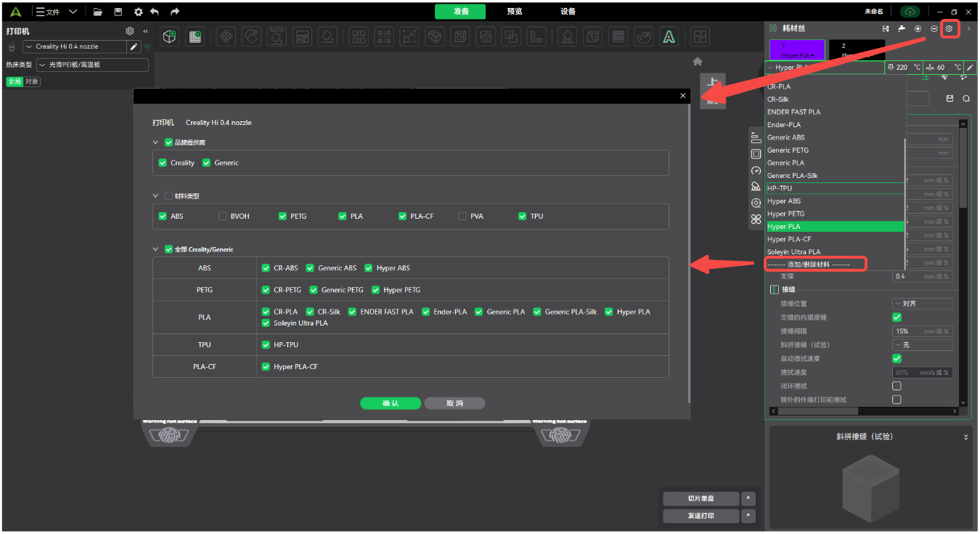Screen dimensions: 980x534
Task: Click the 切片单盘 slice button
Action: [x=701, y=498]
